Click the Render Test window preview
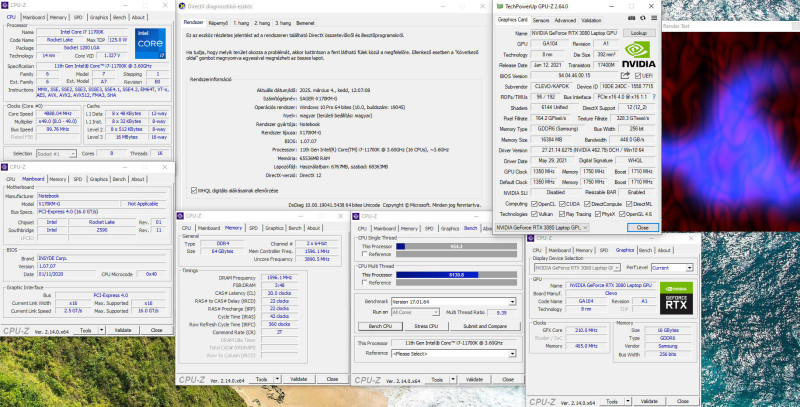Viewport: 800px width, 407px height. pos(731,132)
